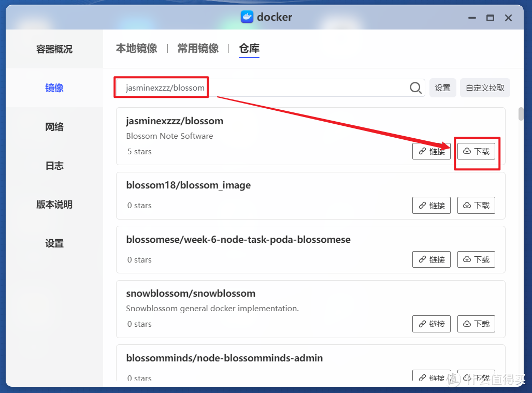Screen dimensions: 532x393
Task: Click the Docker whale icon in title bar
Action: coord(247,17)
